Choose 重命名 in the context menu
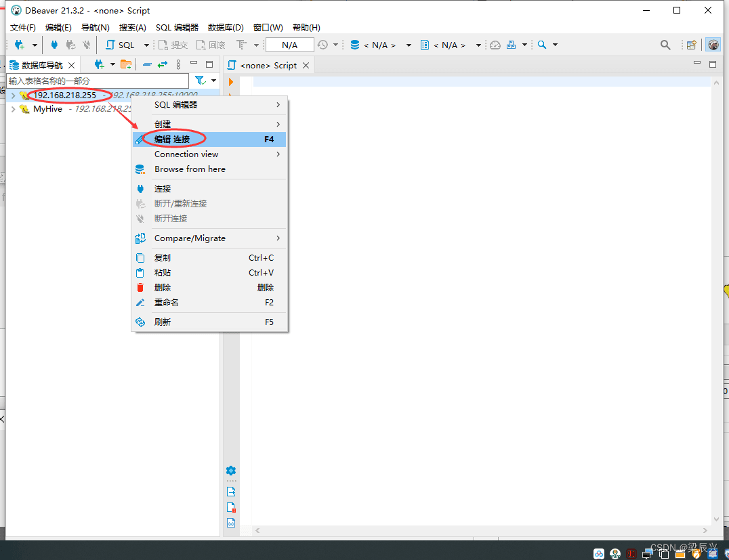The image size is (729, 560). [x=209, y=303]
